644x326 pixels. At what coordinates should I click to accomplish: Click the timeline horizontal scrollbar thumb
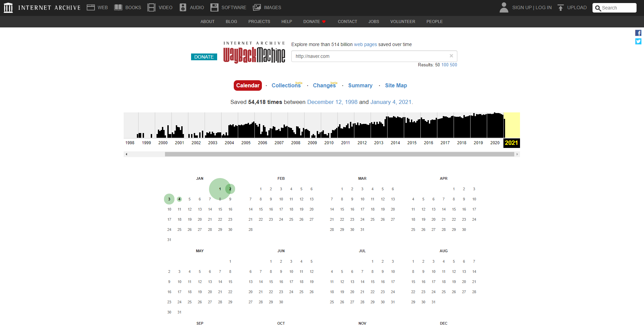(339, 154)
